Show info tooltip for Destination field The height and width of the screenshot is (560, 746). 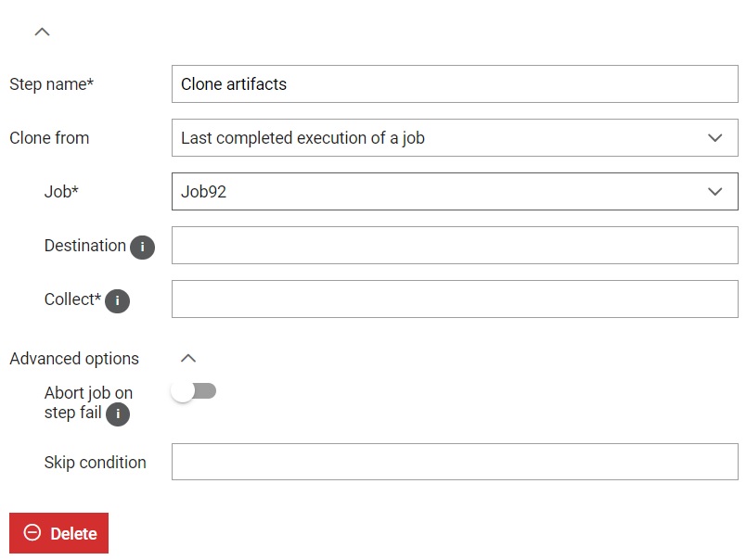[142, 248]
